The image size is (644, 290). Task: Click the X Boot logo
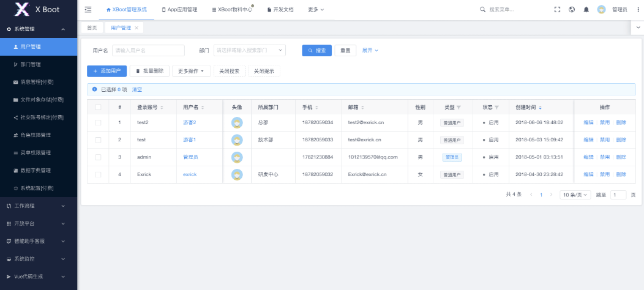[x=37, y=9]
